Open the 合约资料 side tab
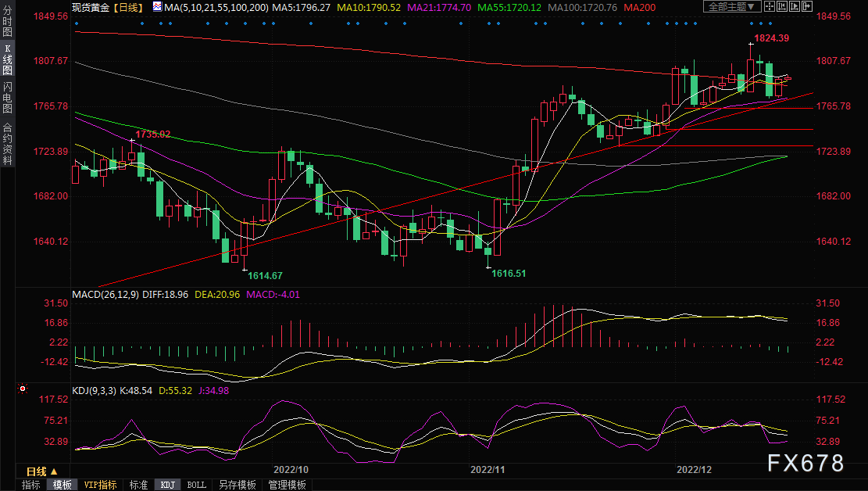 pyautogui.click(x=7, y=143)
